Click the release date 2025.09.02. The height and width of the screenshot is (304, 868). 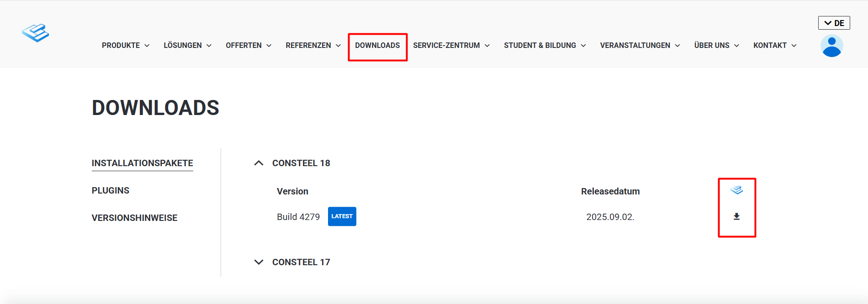(610, 217)
